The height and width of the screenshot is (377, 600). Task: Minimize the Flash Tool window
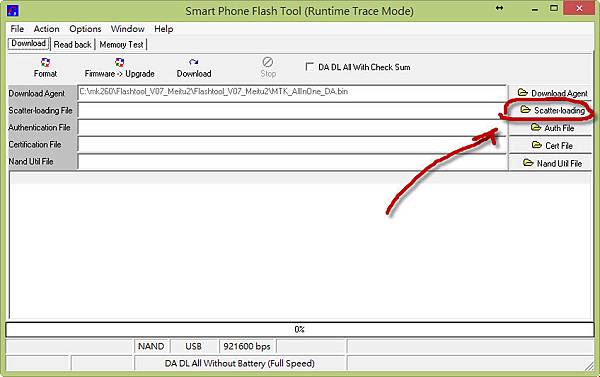[535, 9]
